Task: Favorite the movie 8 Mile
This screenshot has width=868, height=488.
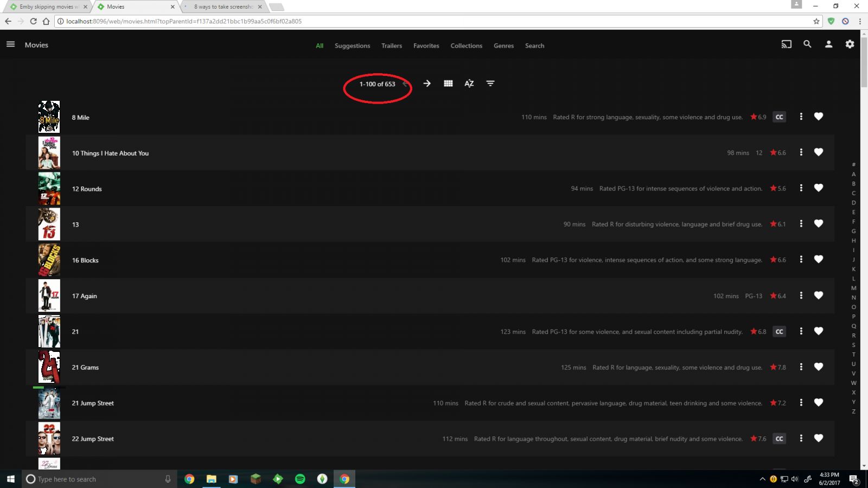Action: point(819,117)
